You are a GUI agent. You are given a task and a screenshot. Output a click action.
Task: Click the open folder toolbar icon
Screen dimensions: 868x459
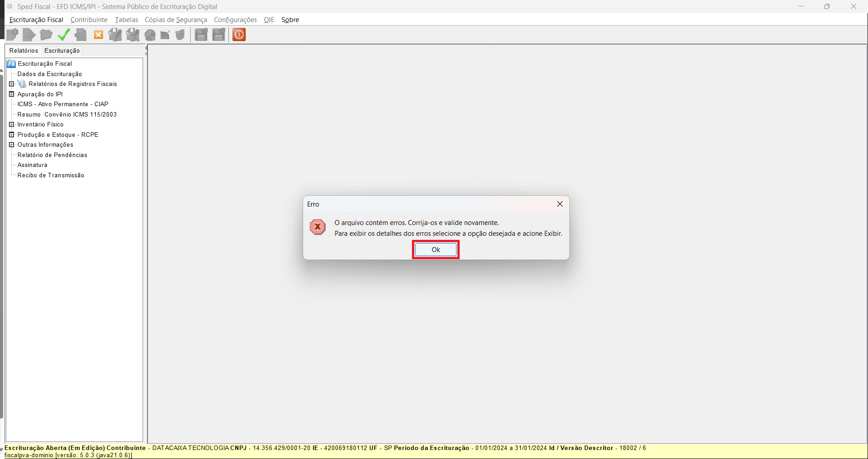[46, 35]
